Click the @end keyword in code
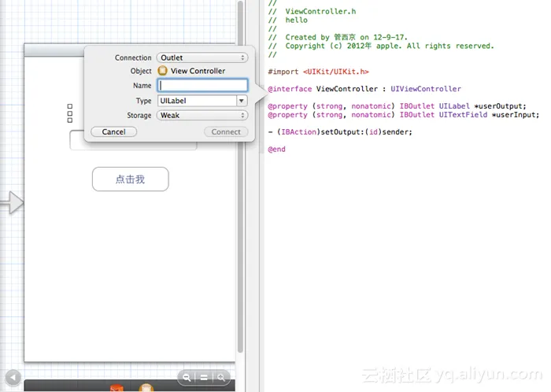Image resolution: width=551 pixels, height=392 pixels. [x=276, y=150]
